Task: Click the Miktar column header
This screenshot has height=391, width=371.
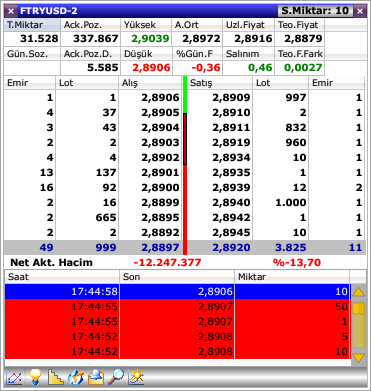Action: [x=292, y=277]
